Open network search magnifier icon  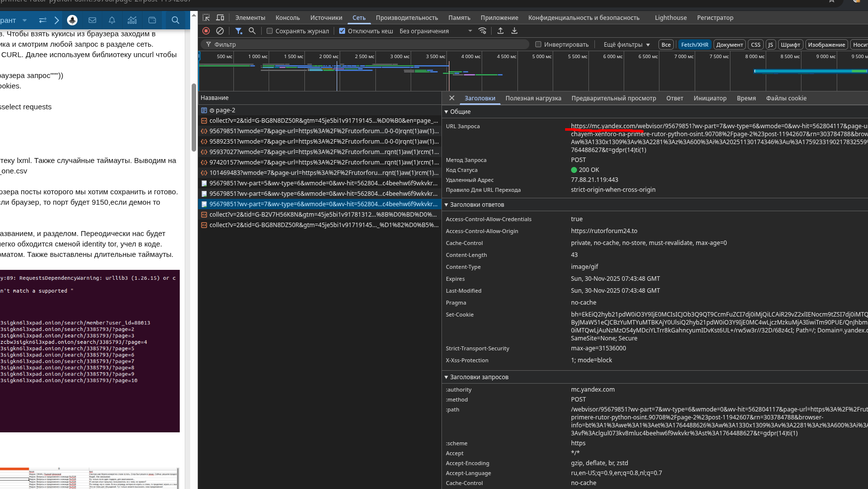click(x=252, y=31)
